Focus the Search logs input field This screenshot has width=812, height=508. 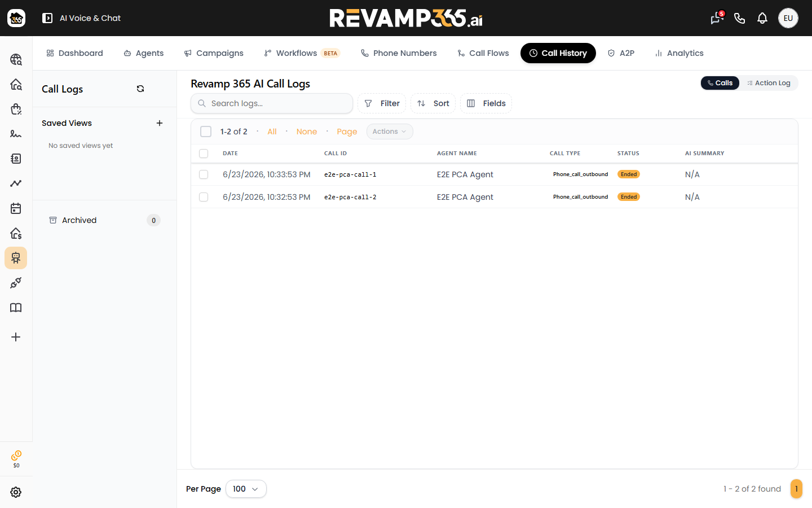(x=272, y=103)
